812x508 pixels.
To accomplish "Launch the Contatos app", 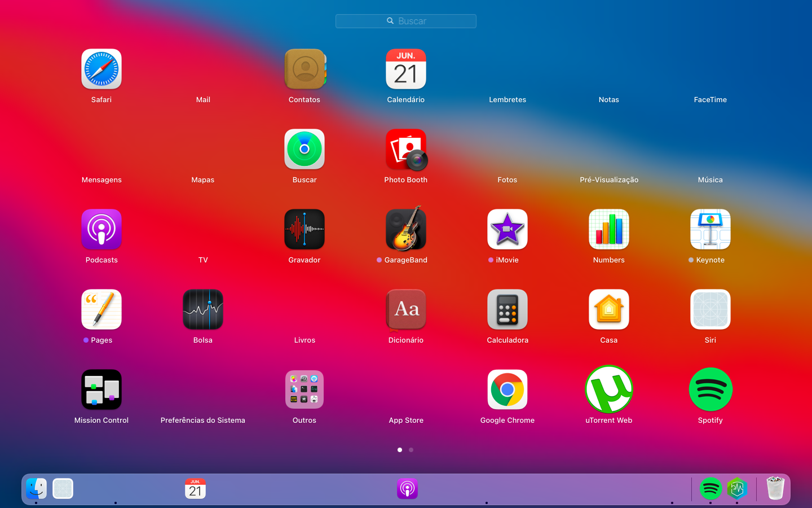I will point(304,69).
